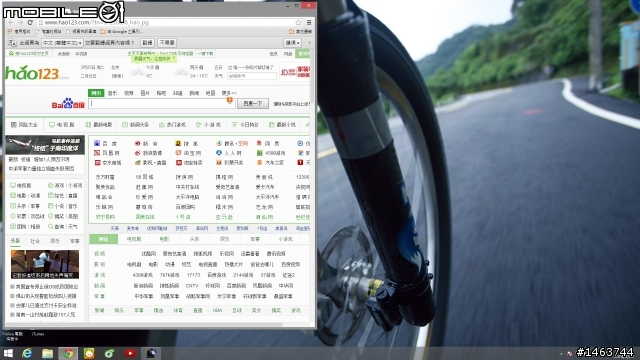Image resolution: width=640 pixels, height=360 pixels.
Task: Open the 新浪 site link
Action: click(x=147, y=143)
